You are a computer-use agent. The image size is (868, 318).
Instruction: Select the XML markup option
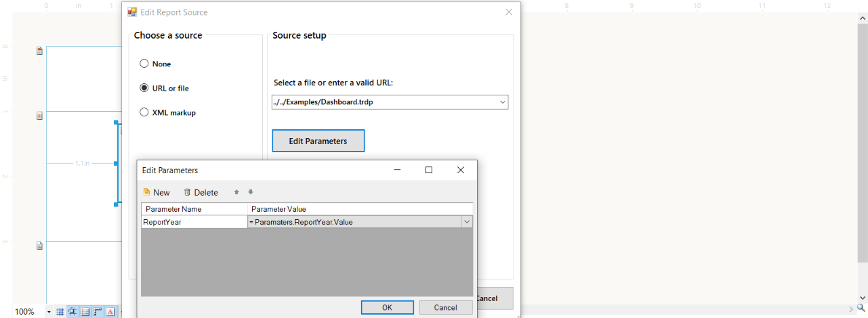tap(144, 112)
